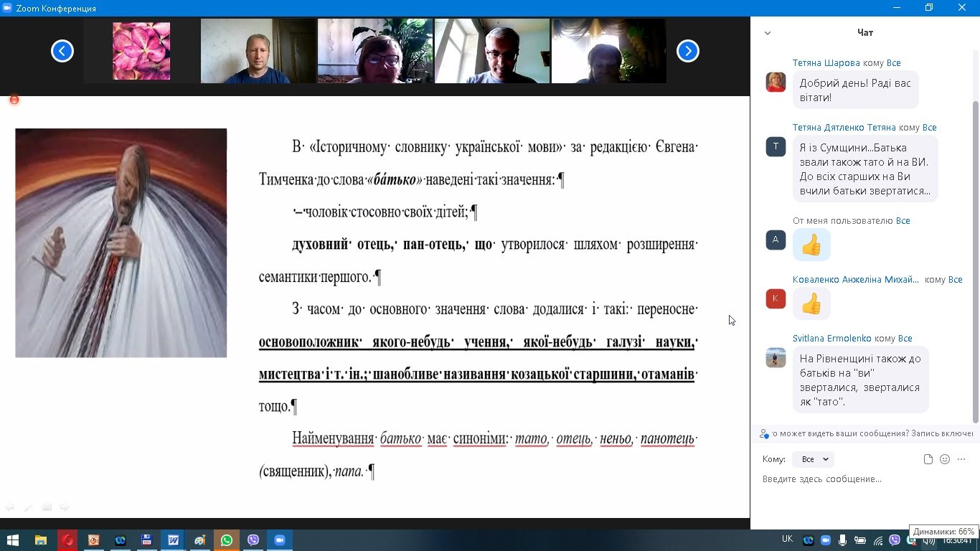
Task: Select the gray-haired man with glasses thumbnail
Action: (492, 51)
